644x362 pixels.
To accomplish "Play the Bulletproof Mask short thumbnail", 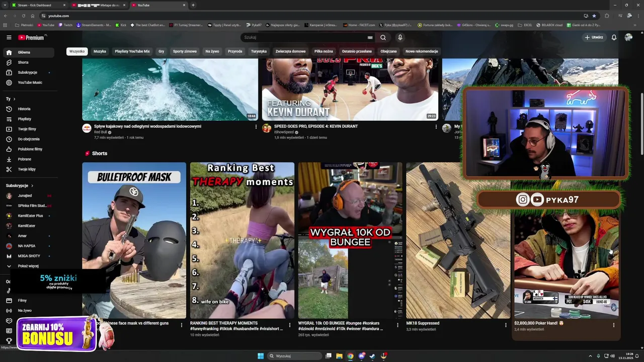I will [134, 240].
